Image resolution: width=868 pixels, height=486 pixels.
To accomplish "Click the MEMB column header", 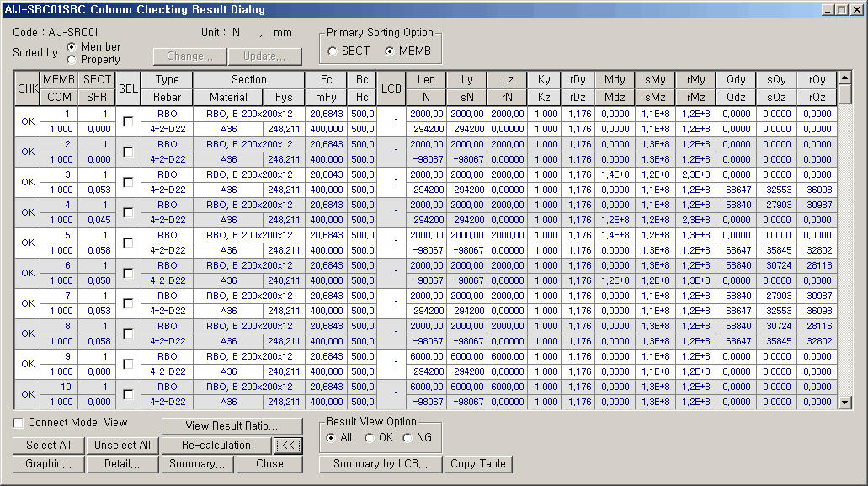I will pyautogui.click(x=59, y=79).
